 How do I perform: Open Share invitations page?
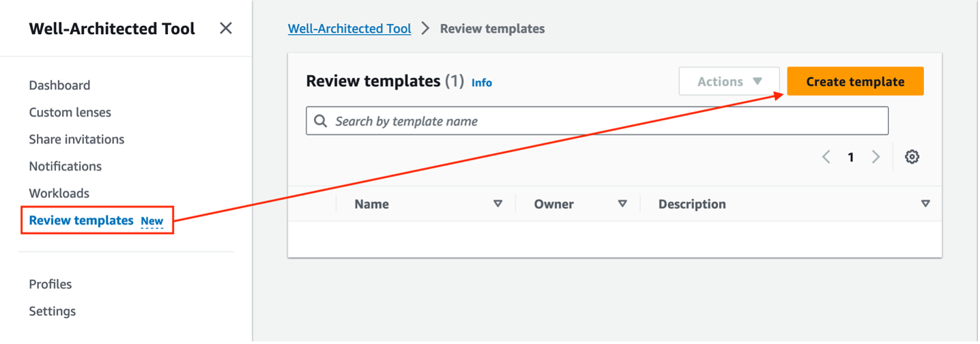[x=76, y=139]
